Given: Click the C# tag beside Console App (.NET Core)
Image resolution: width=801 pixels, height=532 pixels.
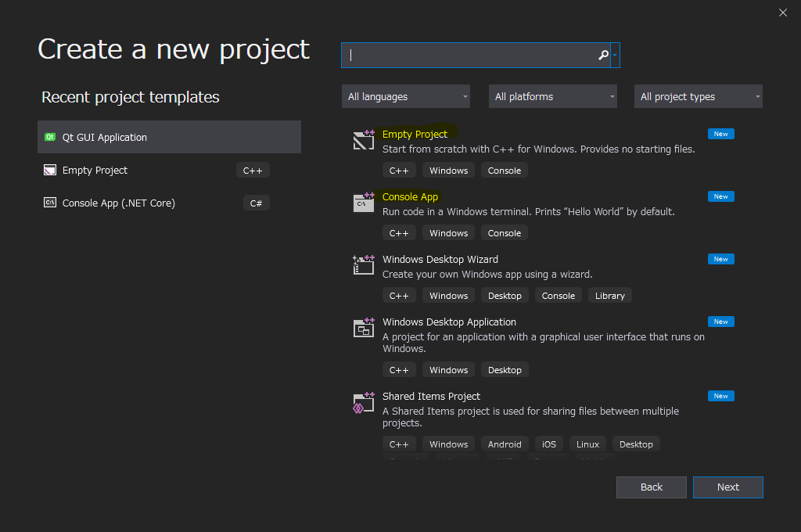Looking at the screenshot, I should (256, 203).
